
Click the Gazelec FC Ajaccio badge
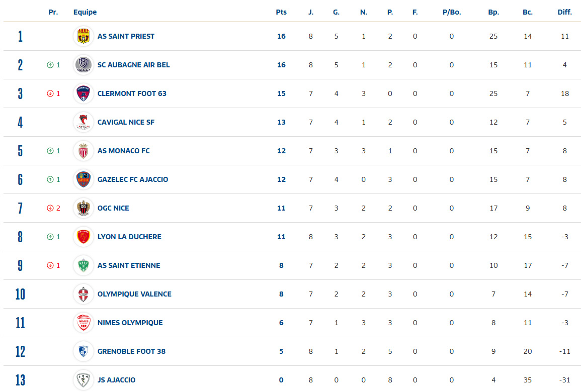(x=83, y=179)
